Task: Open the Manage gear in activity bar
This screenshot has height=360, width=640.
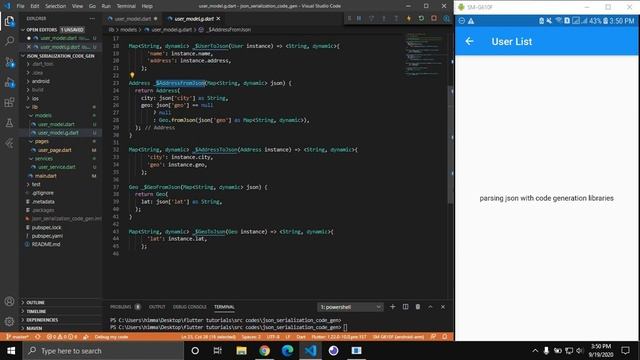Action: click(9, 322)
